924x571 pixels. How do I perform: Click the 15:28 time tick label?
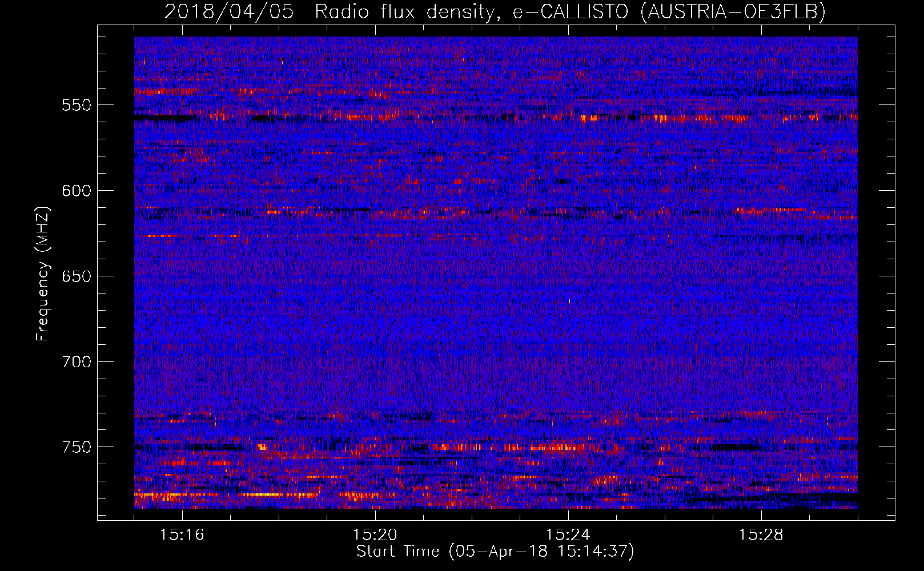(761, 535)
